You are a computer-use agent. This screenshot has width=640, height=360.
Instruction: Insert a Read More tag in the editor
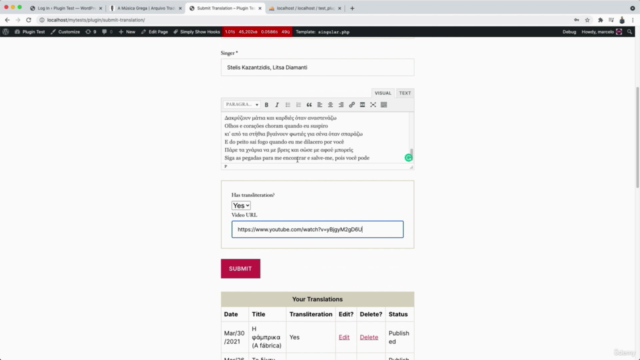coord(362,105)
